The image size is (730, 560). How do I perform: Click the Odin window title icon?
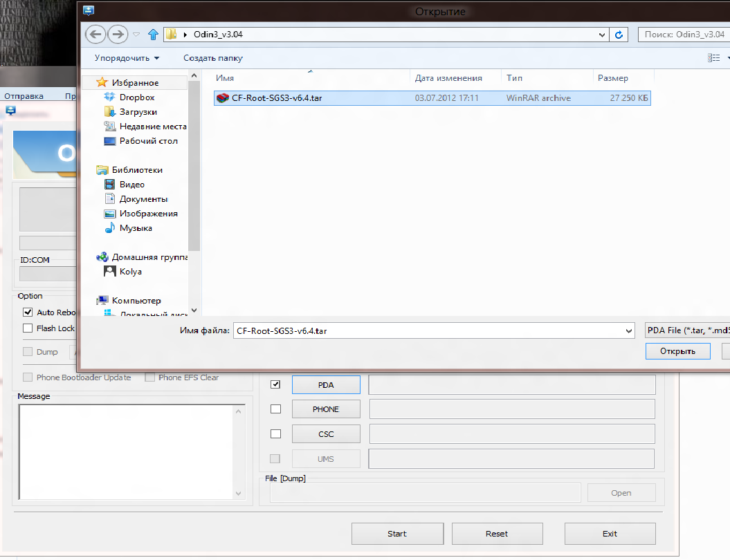[10, 110]
